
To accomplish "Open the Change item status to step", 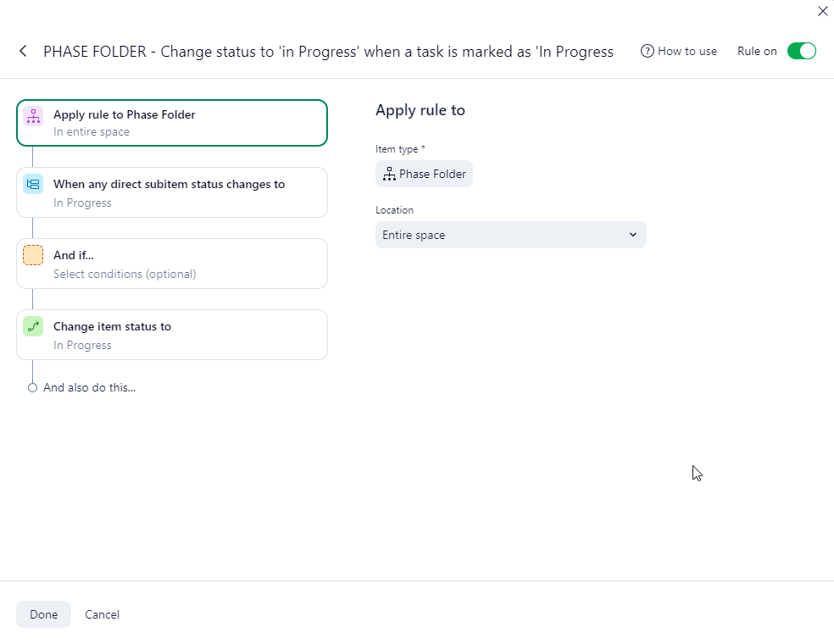I will point(172,335).
